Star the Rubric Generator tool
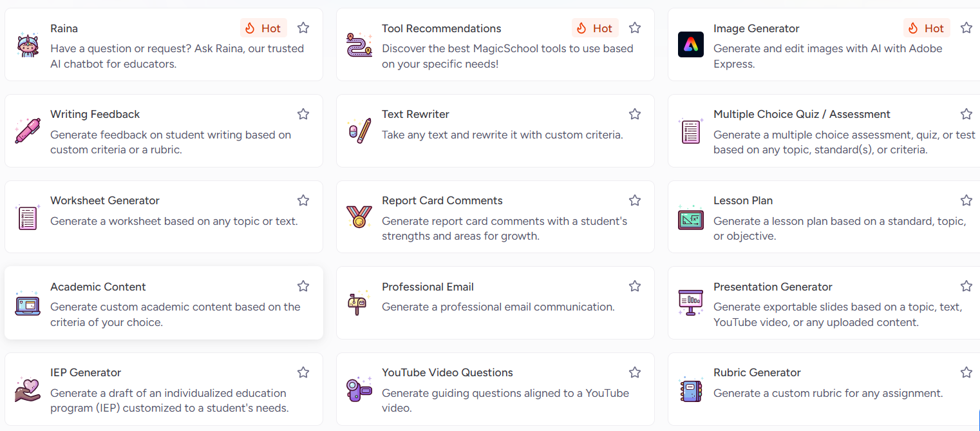The height and width of the screenshot is (431, 980). click(966, 372)
